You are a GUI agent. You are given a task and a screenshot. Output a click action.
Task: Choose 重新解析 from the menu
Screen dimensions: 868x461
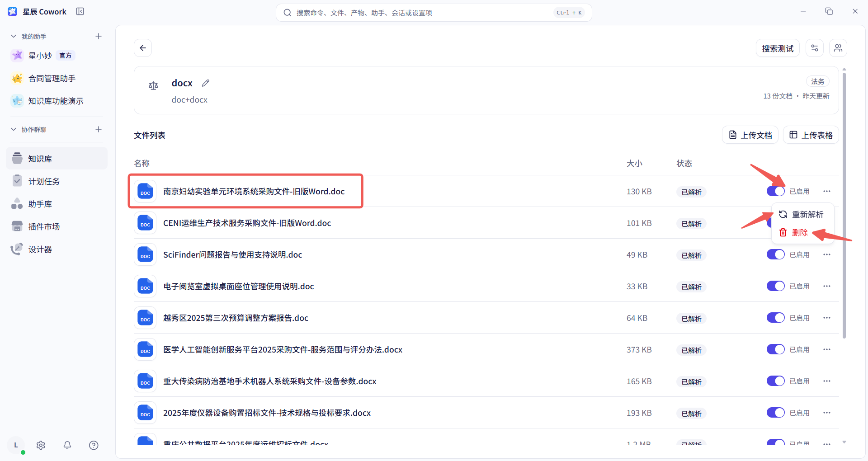tap(802, 214)
